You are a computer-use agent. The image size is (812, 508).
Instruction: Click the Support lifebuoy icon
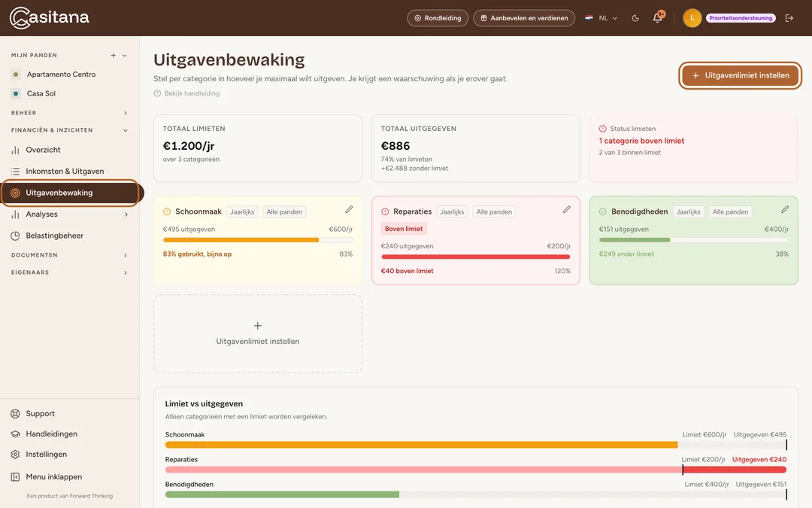click(15, 414)
